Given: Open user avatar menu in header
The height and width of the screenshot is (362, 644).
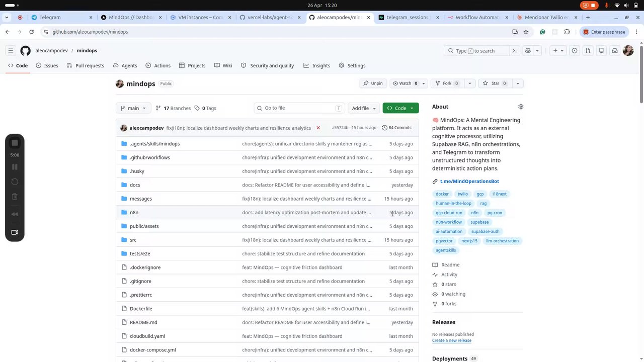Looking at the screenshot, I should tap(628, 51).
